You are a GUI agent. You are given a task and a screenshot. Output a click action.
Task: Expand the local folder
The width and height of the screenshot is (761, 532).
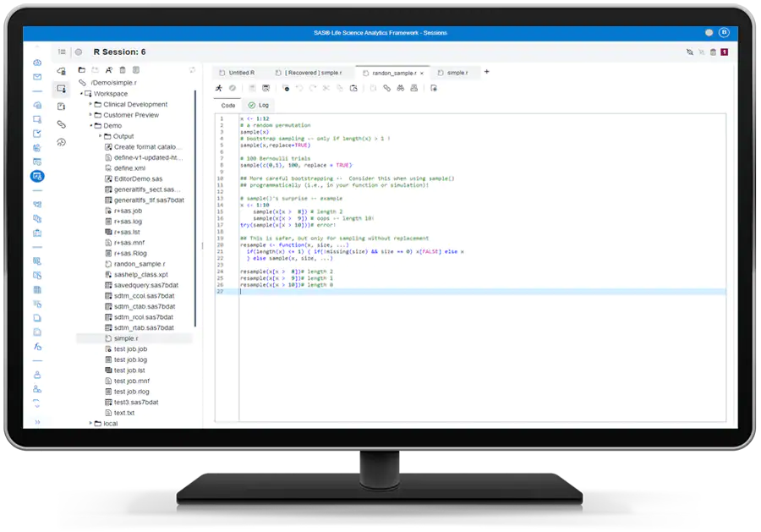point(90,423)
